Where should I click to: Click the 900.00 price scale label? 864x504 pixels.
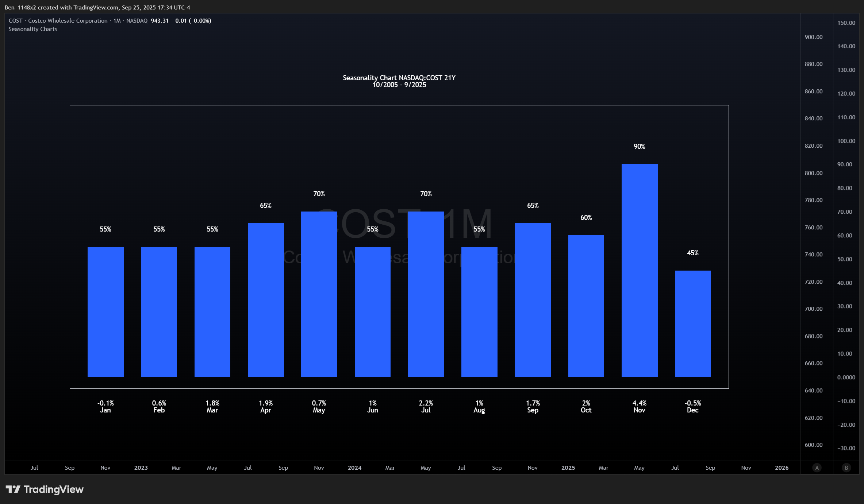pyautogui.click(x=813, y=37)
